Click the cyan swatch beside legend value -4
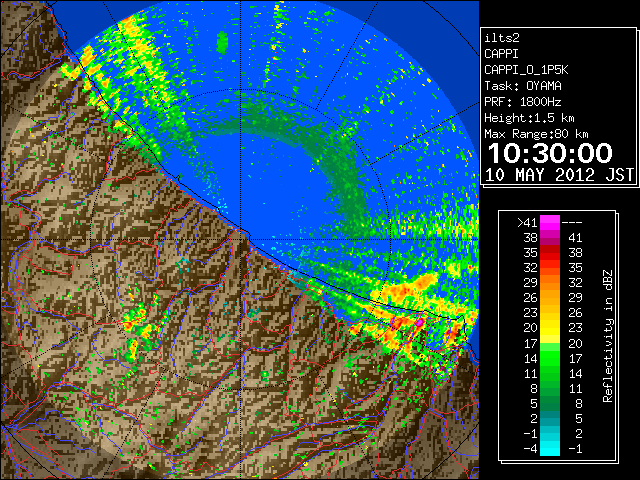The width and height of the screenshot is (640, 480). (549, 448)
